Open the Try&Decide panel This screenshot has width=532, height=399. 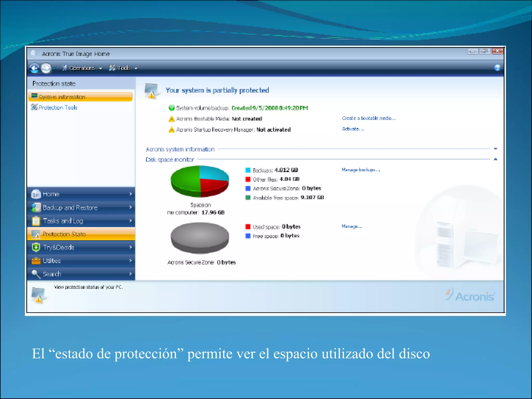[81, 247]
